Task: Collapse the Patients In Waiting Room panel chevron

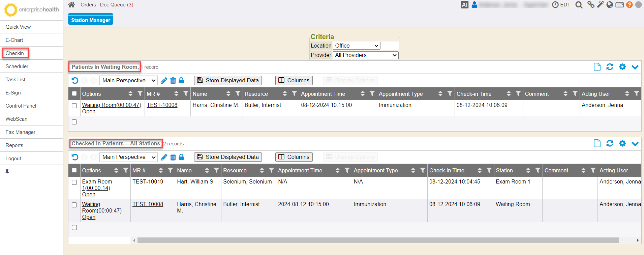Action: click(635, 67)
